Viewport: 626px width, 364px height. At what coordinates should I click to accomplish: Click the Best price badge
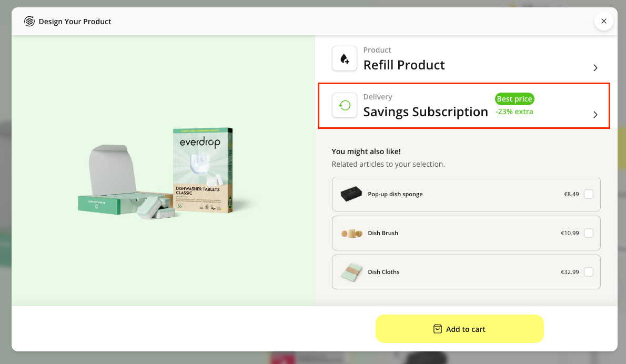pos(514,99)
